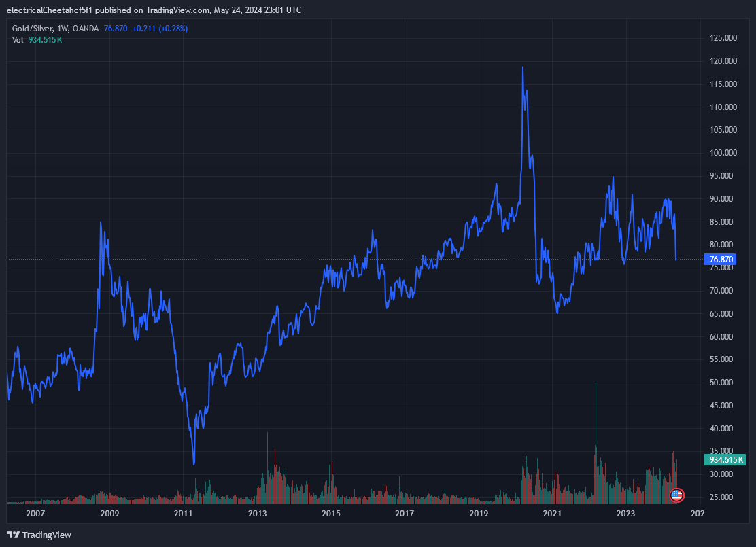Click the current price label 76.870
The width and height of the screenshot is (756, 547).
pos(723,259)
